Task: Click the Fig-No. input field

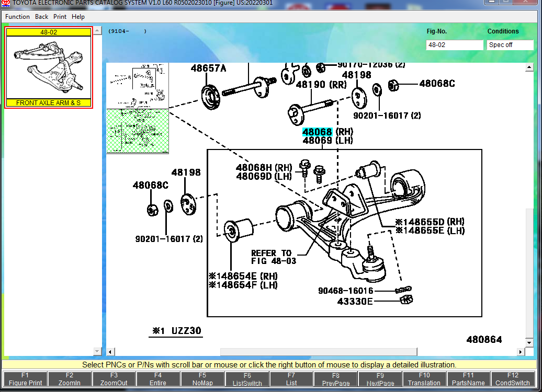Action: point(454,45)
